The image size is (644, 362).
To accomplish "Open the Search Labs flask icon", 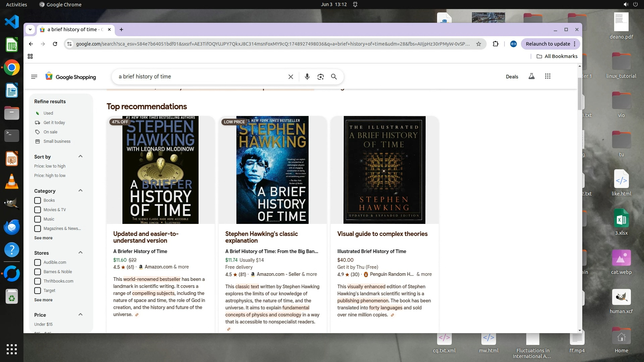I will coord(531,76).
